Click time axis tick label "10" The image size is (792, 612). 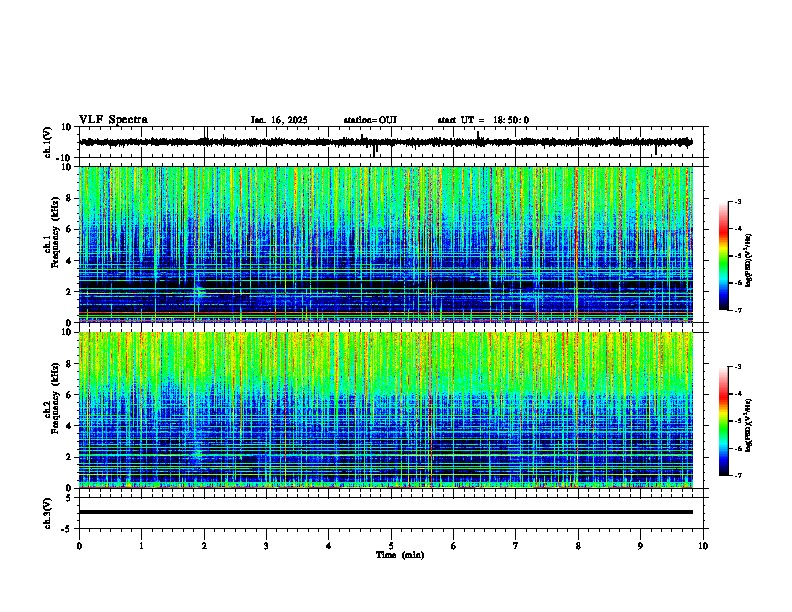click(703, 546)
